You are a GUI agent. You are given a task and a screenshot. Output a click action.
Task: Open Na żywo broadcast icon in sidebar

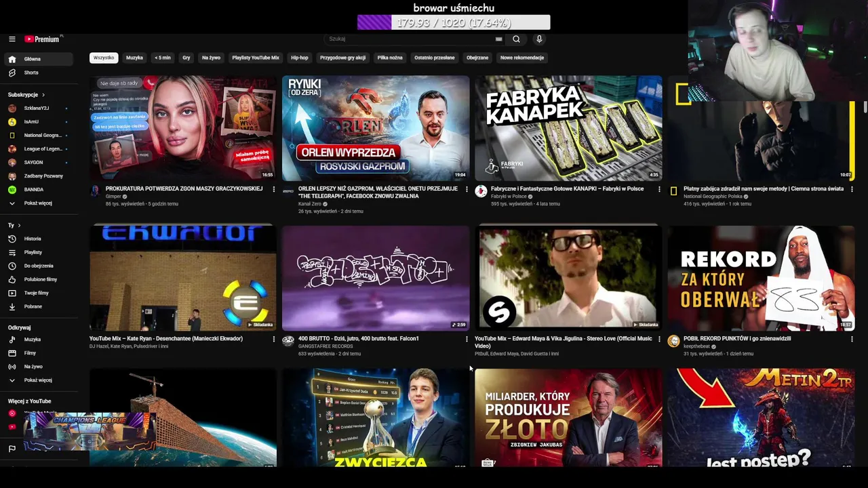(x=12, y=367)
